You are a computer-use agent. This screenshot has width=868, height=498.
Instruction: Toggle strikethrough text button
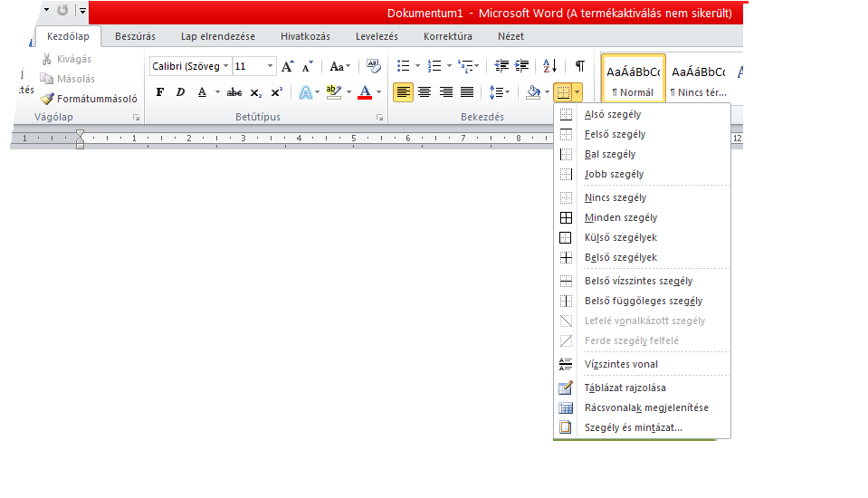coord(234,92)
